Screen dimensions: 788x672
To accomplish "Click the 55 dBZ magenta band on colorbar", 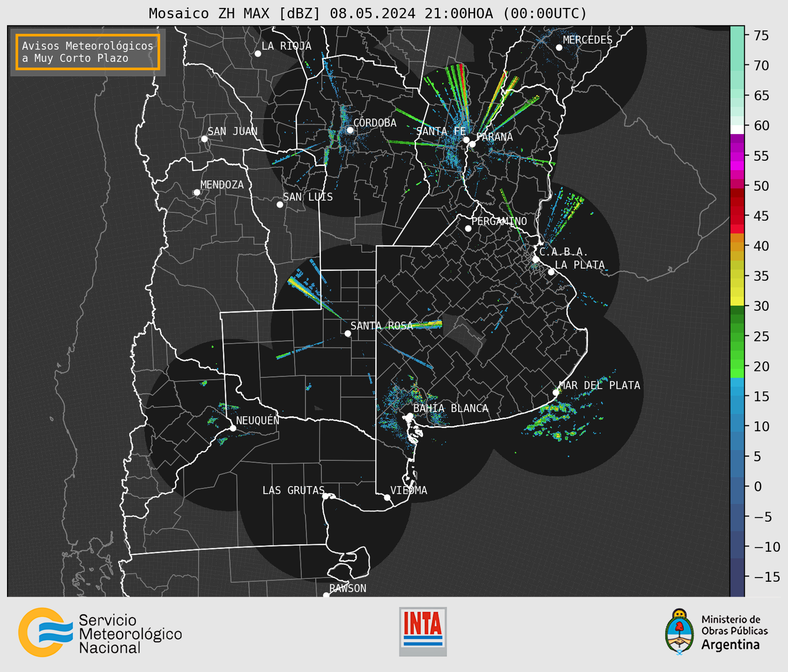I will pos(737,156).
